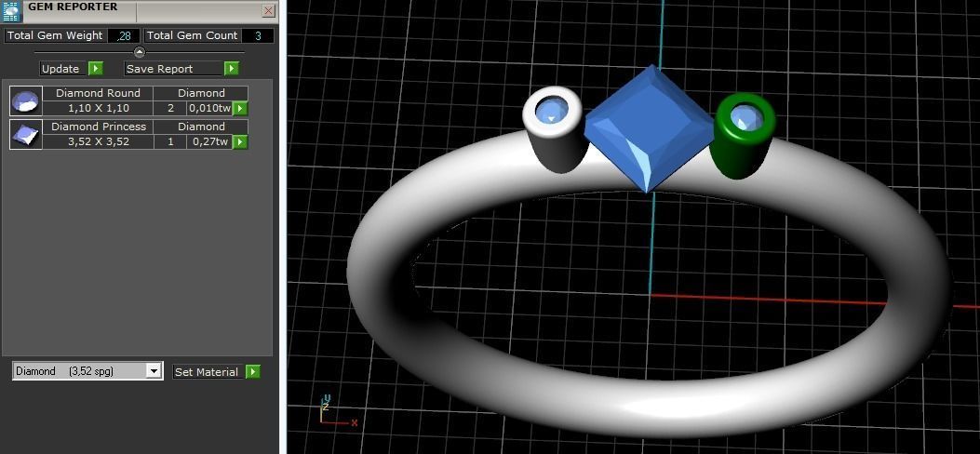
Task: Select the Diamond Princess gem thumbnail
Action: pos(26,134)
